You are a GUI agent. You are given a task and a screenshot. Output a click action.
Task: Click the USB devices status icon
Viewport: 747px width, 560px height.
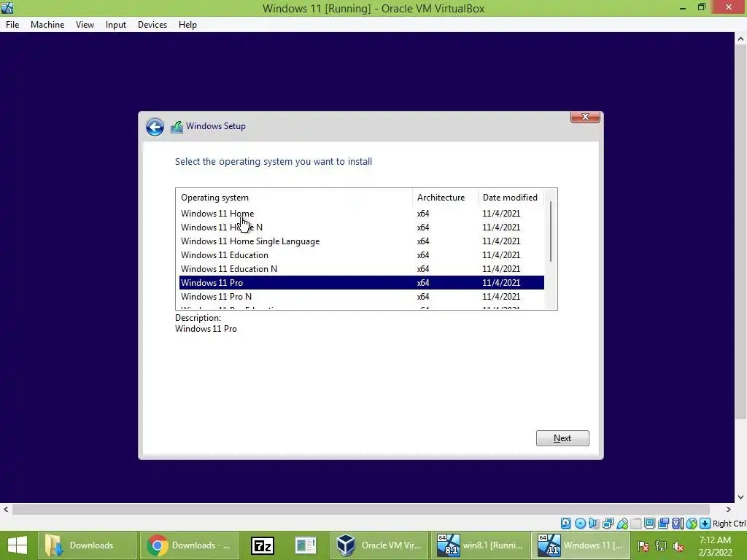(x=622, y=524)
